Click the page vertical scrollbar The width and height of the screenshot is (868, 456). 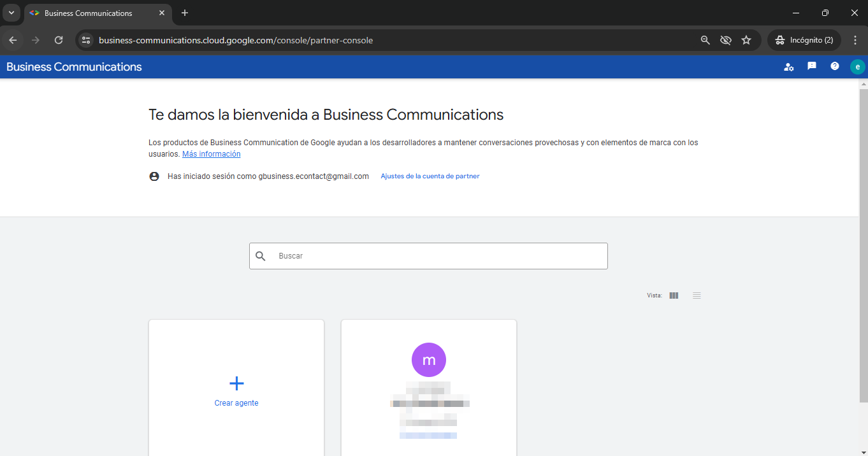click(x=864, y=245)
